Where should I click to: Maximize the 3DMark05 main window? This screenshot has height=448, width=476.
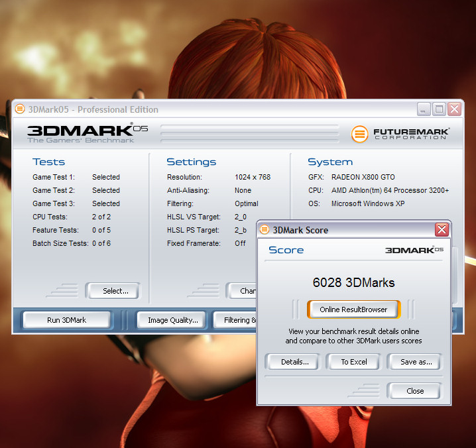[439, 109]
